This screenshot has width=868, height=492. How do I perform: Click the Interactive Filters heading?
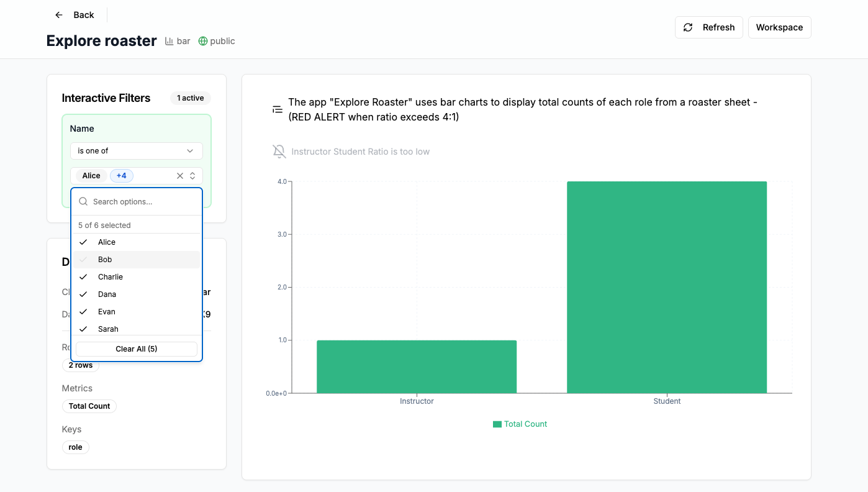pyautogui.click(x=106, y=98)
